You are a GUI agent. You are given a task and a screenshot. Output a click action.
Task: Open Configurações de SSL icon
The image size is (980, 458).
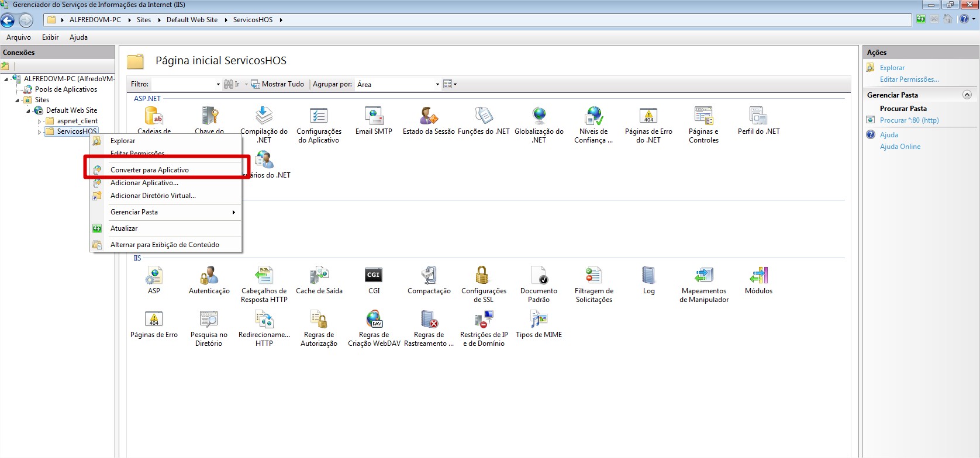click(x=482, y=276)
